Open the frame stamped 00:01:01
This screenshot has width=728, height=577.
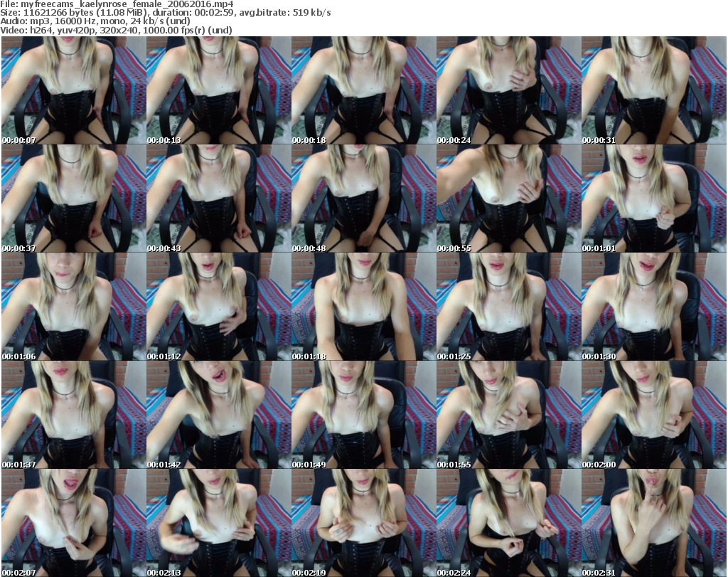tap(654, 198)
